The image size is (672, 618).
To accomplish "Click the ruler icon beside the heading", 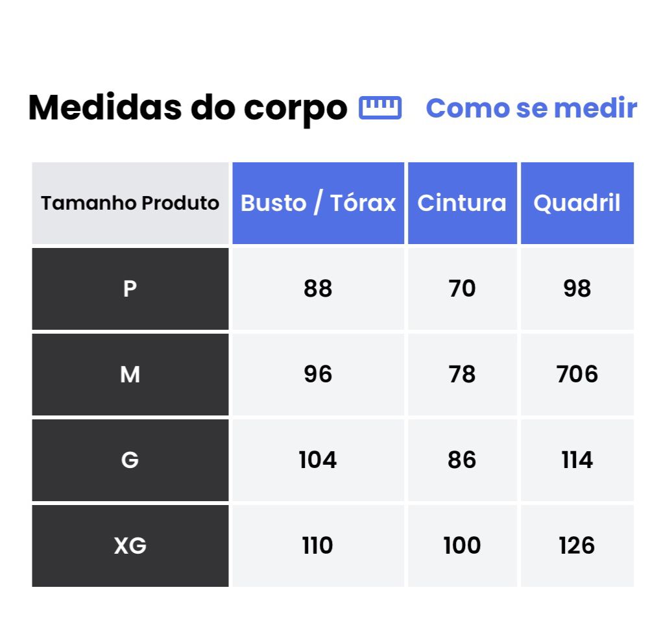I will [x=380, y=108].
